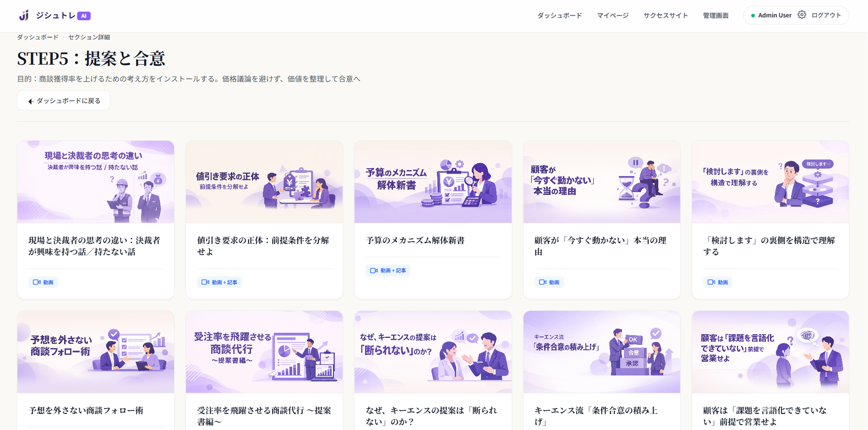Open the サクセスサイト navigation menu item
The width and height of the screenshot is (868, 430).
coord(666,15)
